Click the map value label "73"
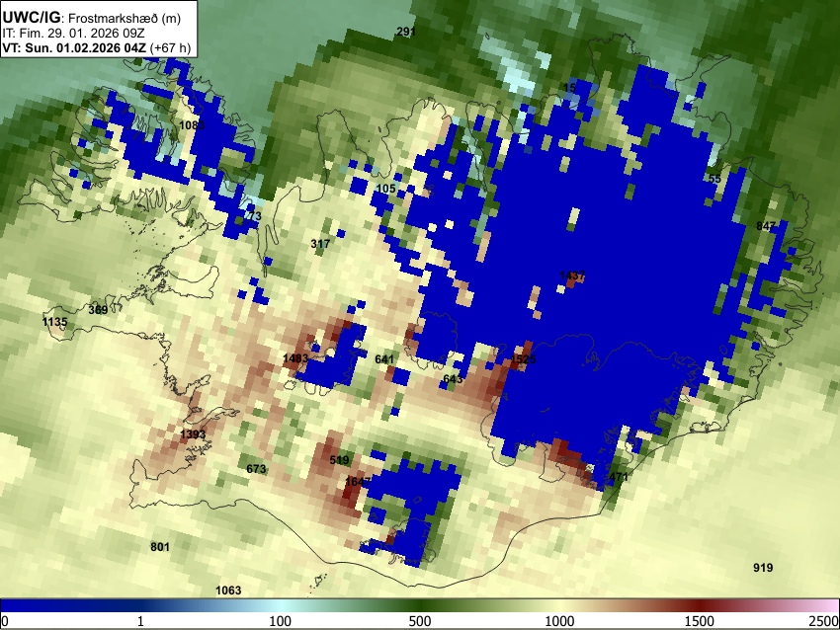Viewport: 840px width, 630px height. tap(255, 216)
